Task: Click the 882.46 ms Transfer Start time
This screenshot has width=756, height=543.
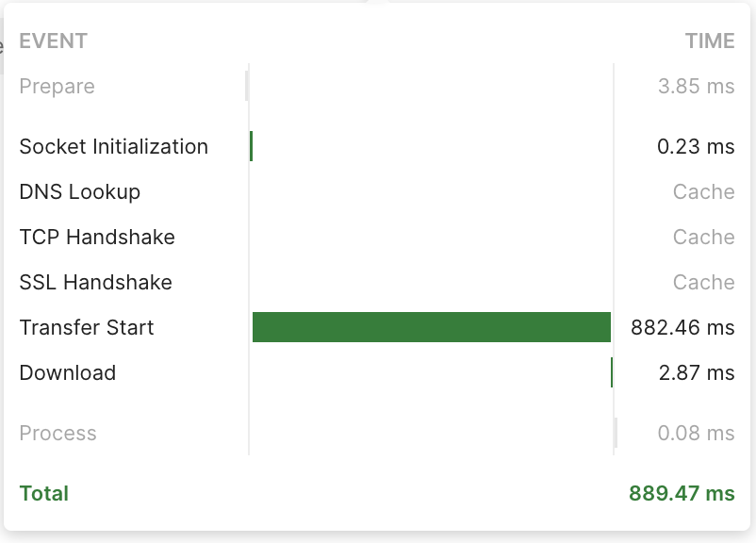Action: coord(682,327)
